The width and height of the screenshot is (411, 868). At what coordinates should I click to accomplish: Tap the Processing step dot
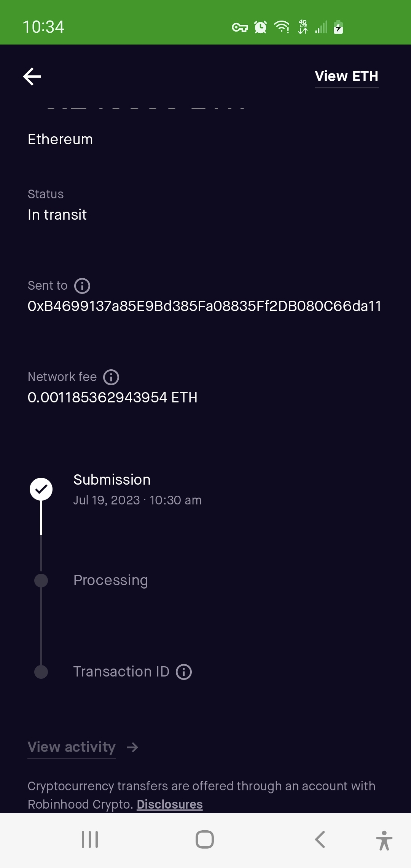coord(41,581)
